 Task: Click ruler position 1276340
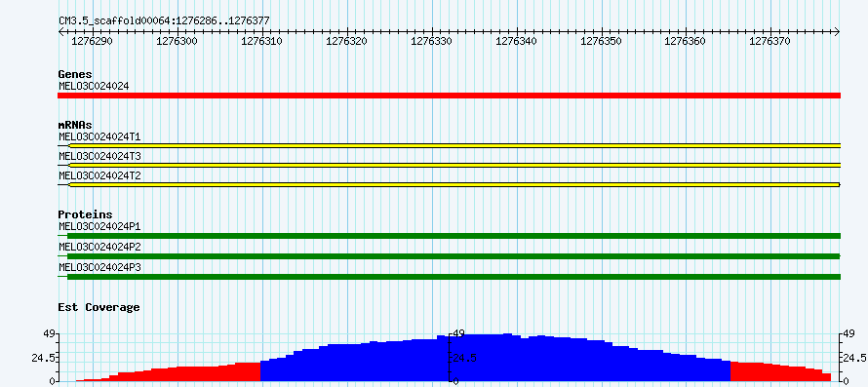pyautogui.click(x=516, y=42)
